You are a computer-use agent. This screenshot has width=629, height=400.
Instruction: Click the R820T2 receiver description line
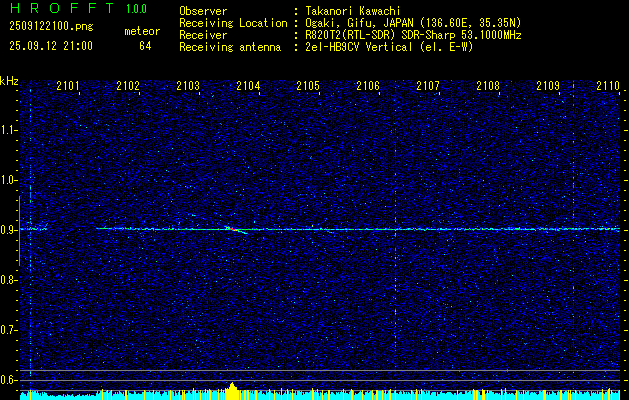[413, 35]
